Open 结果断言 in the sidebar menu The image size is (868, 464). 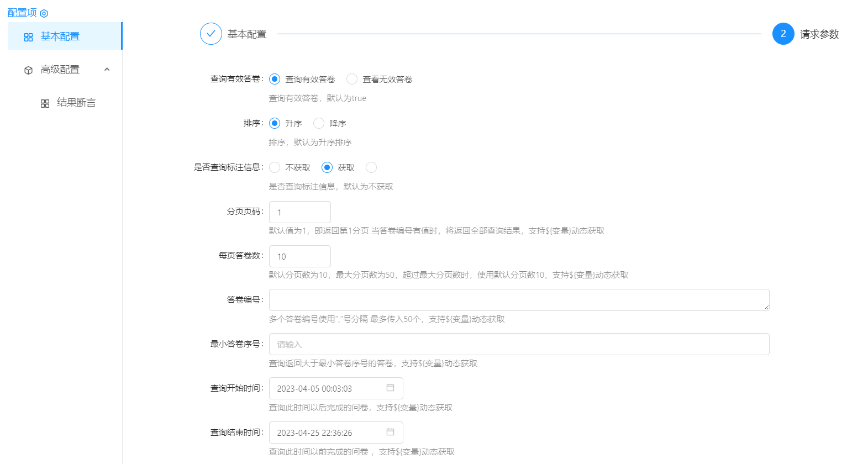click(x=76, y=103)
